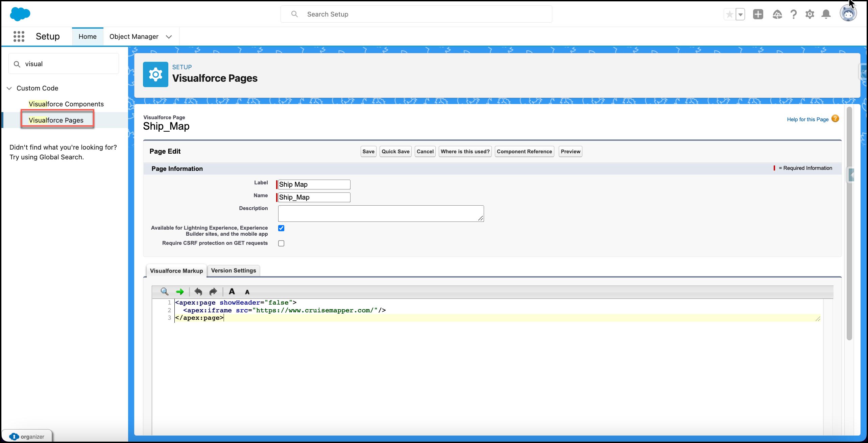
Task: Expand the Object Manager dropdown chevron
Action: click(169, 37)
